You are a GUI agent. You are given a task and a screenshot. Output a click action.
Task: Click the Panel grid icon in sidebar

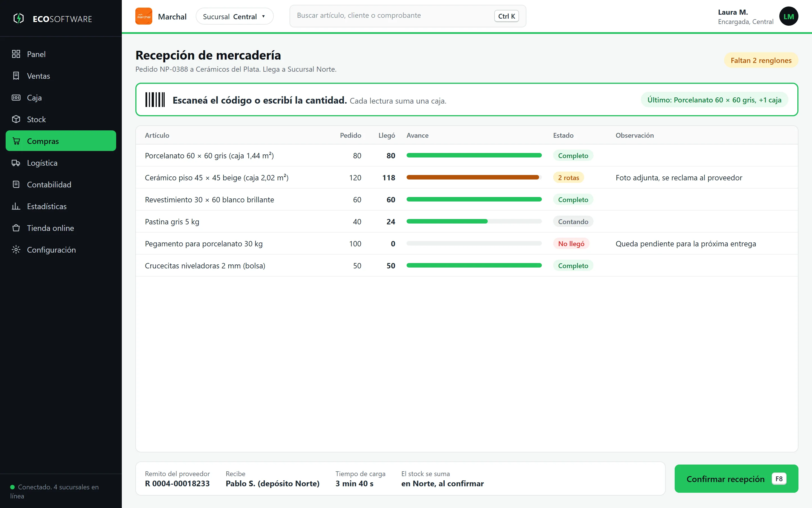pos(16,54)
